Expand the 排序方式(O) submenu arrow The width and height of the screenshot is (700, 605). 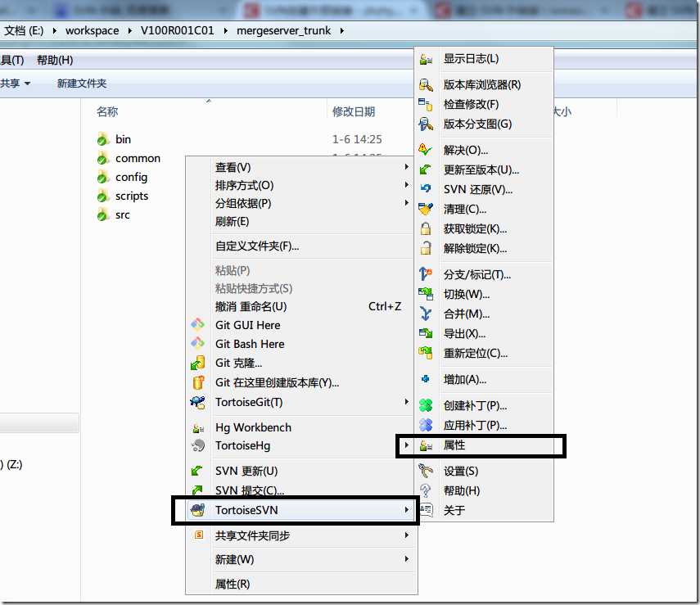pos(406,185)
